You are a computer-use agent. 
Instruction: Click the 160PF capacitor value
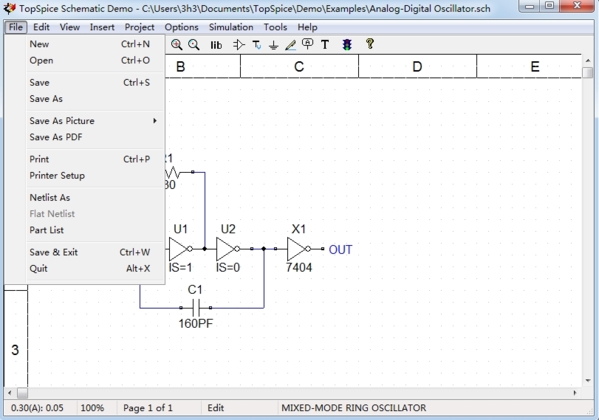coord(196,323)
